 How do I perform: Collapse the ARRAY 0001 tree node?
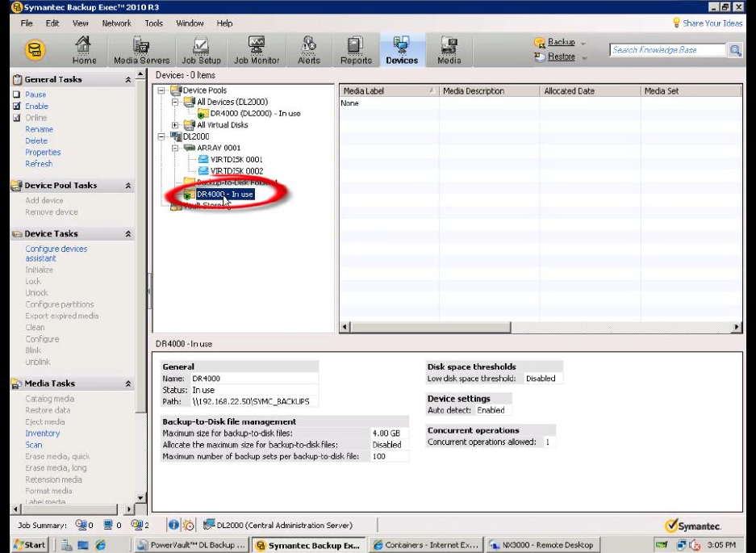tap(176, 149)
